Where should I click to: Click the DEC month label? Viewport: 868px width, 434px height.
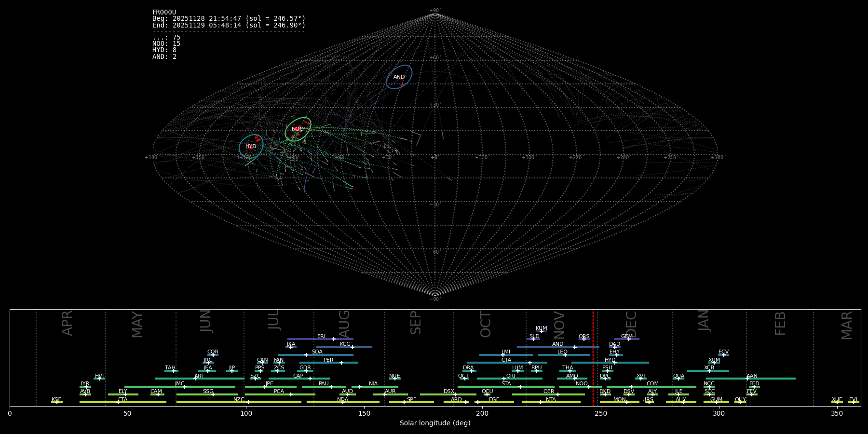(x=631, y=324)
